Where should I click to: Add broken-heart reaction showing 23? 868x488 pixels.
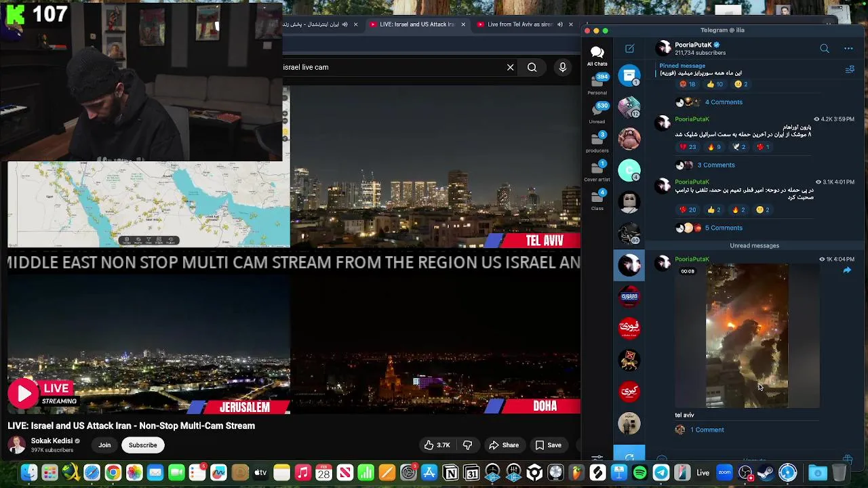[688, 147]
